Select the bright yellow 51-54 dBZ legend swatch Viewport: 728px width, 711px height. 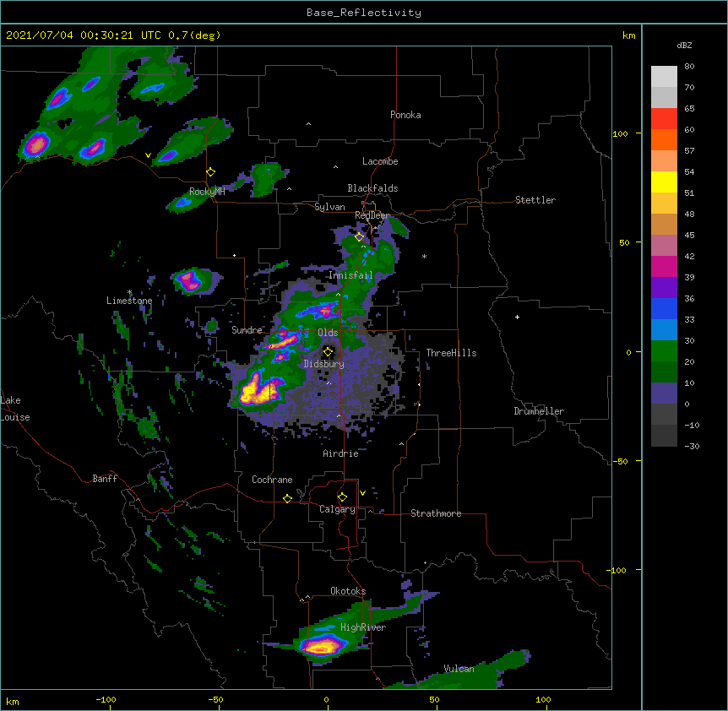click(x=664, y=182)
